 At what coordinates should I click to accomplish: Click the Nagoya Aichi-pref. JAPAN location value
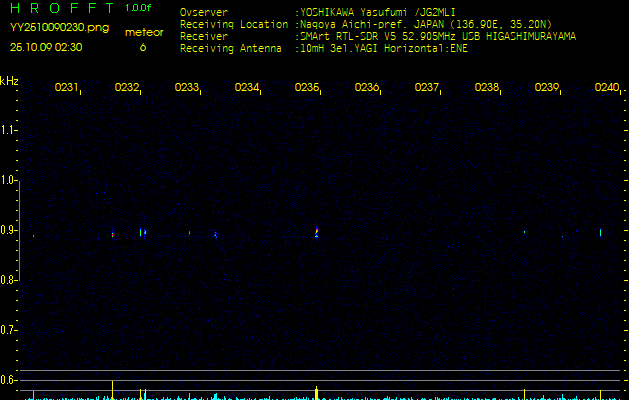(426, 24)
